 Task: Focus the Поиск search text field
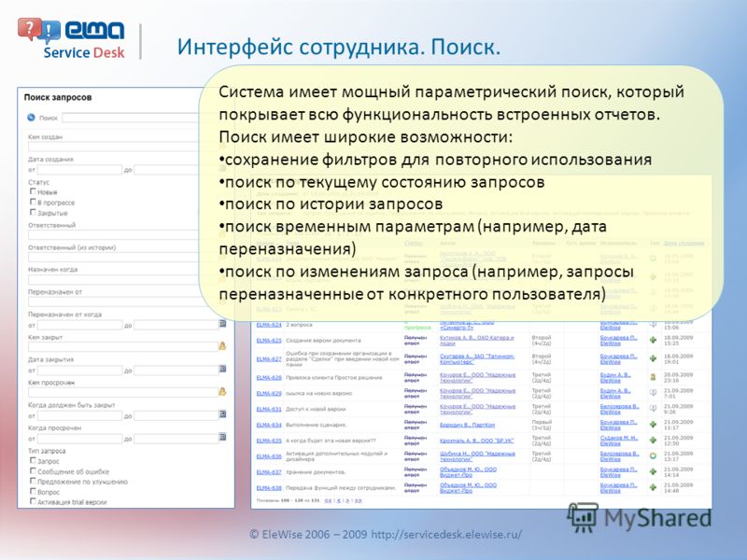tap(131, 118)
